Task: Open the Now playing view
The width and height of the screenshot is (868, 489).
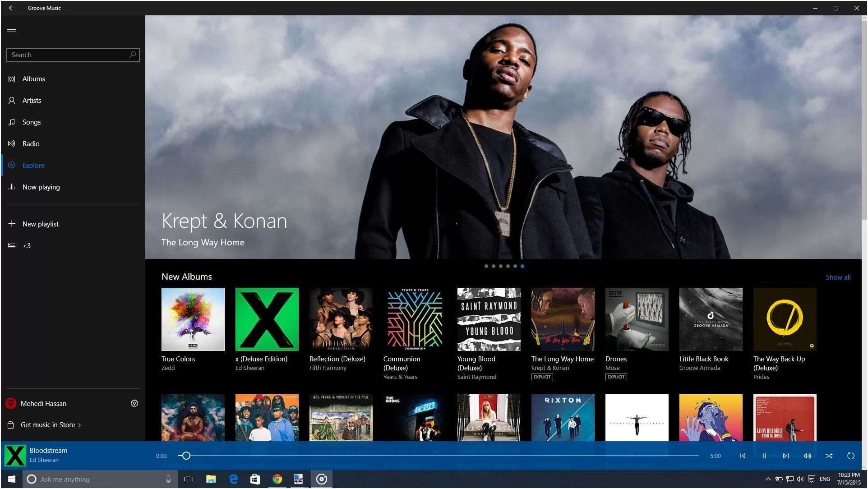Action: (41, 187)
